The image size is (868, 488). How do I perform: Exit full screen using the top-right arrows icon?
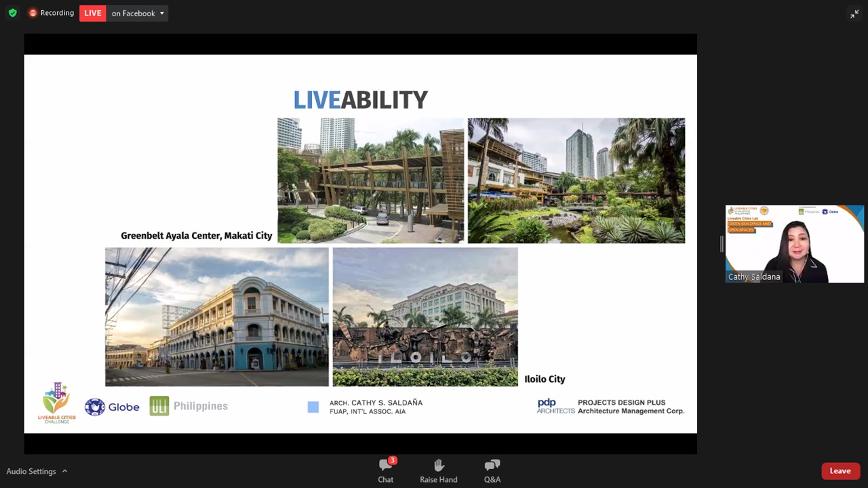(x=854, y=14)
